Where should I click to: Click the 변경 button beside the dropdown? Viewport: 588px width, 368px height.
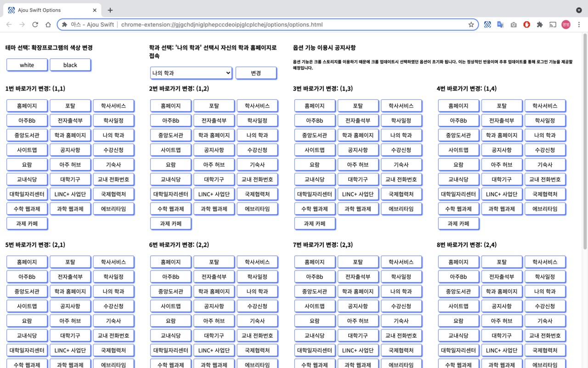(256, 73)
